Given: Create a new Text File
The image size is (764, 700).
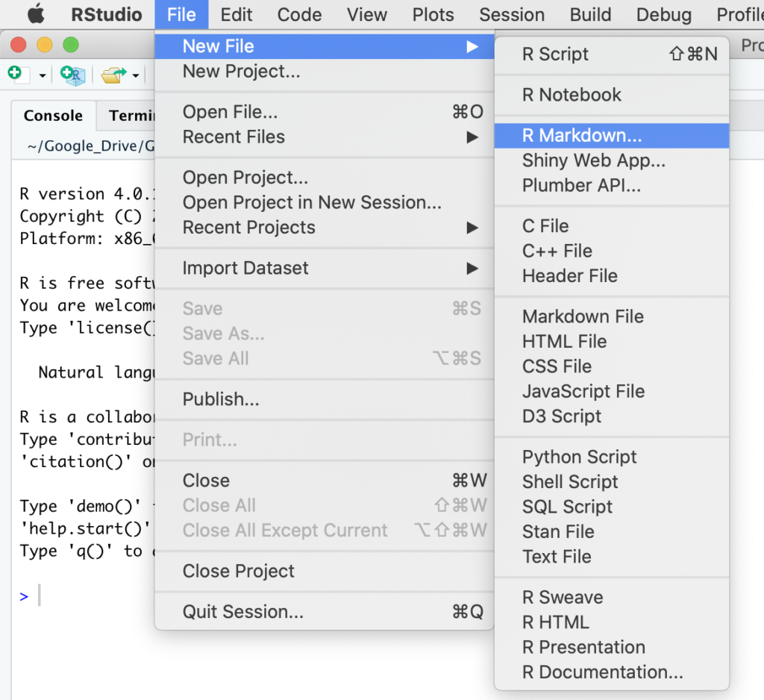Looking at the screenshot, I should pos(612,557).
